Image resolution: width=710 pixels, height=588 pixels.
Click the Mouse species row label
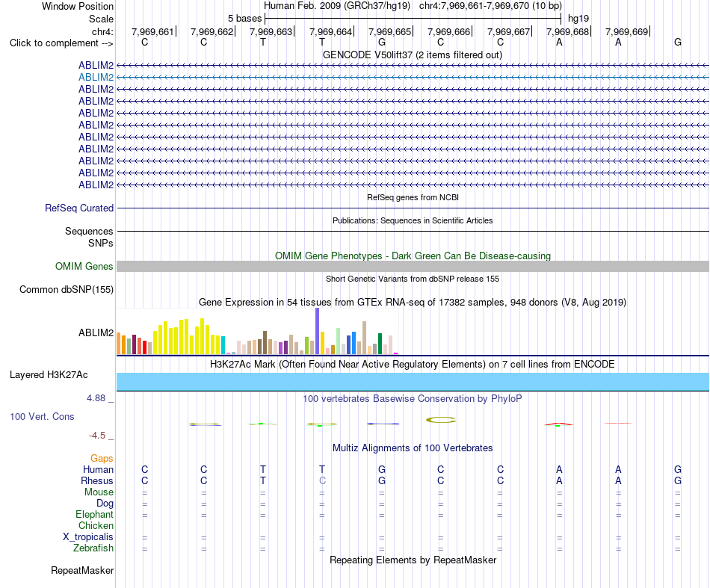click(x=99, y=492)
